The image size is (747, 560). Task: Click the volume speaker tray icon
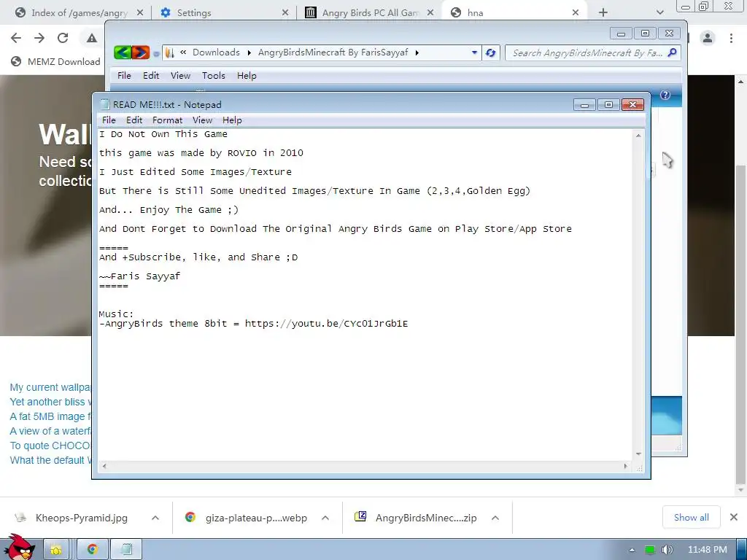coord(667,550)
